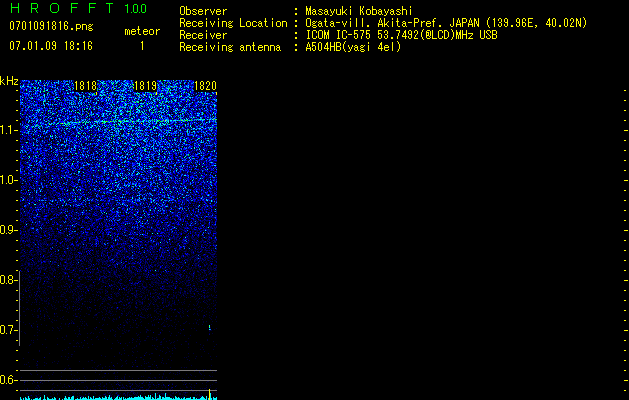Viewport: 629px width, 400px height.
Task: Click the horizontal green signal line near 1.12 kHz
Action: (x=120, y=122)
